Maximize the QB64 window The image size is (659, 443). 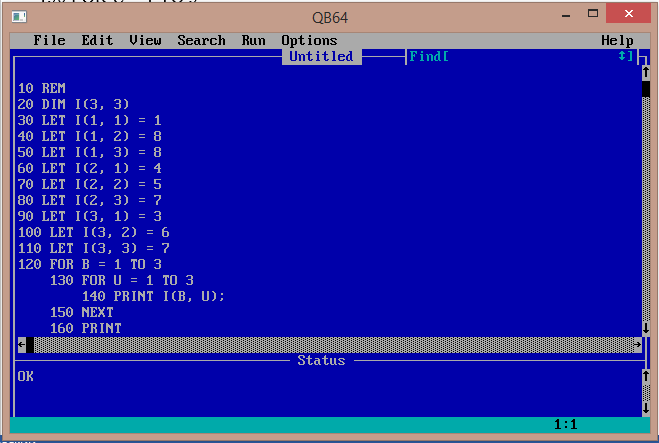[x=593, y=13]
